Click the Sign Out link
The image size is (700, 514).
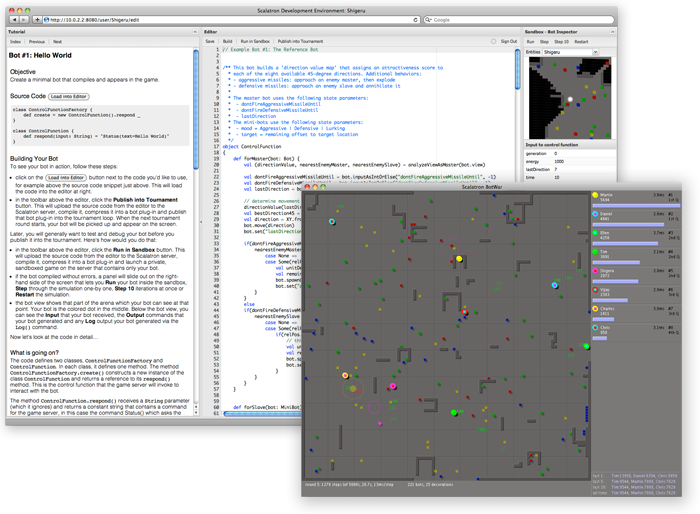pyautogui.click(x=508, y=41)
